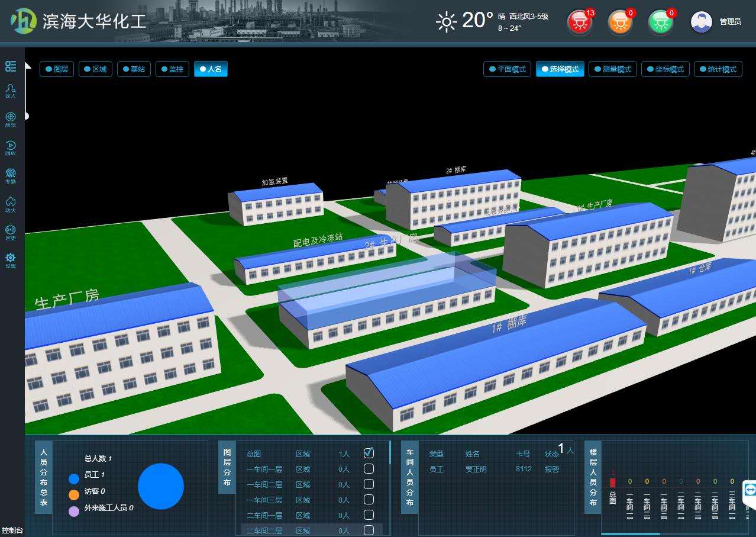Toggle the 人名 name display button
This screenshot has width=756, height=537.
[211, 69]
